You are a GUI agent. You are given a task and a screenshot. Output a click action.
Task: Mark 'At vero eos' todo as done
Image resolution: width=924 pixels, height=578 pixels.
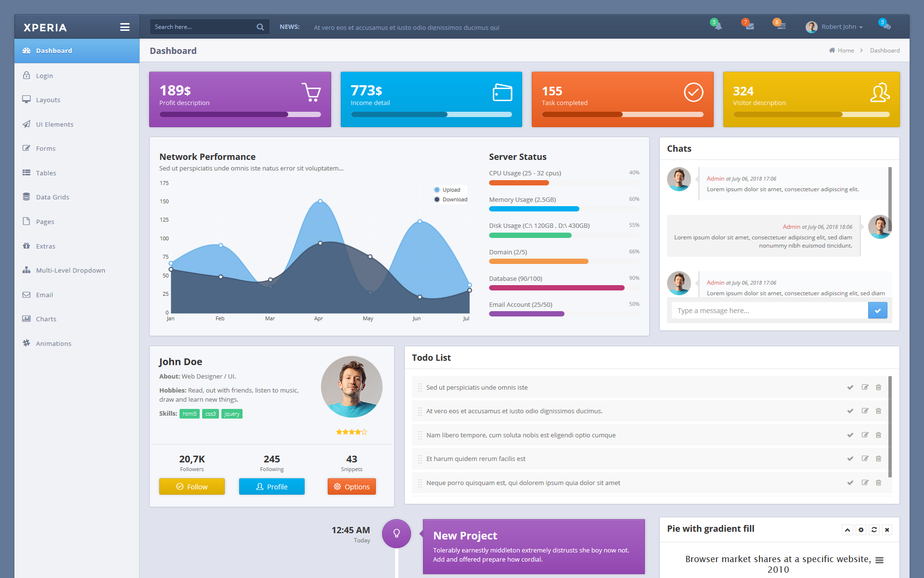click(x=850, y=411)
